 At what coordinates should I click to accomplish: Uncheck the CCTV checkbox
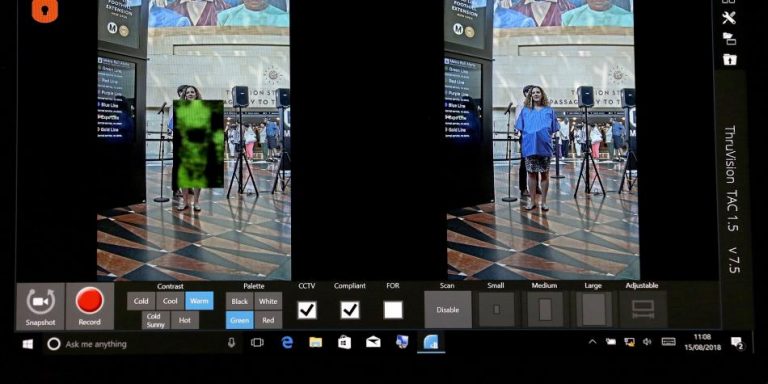click(307, 310)
